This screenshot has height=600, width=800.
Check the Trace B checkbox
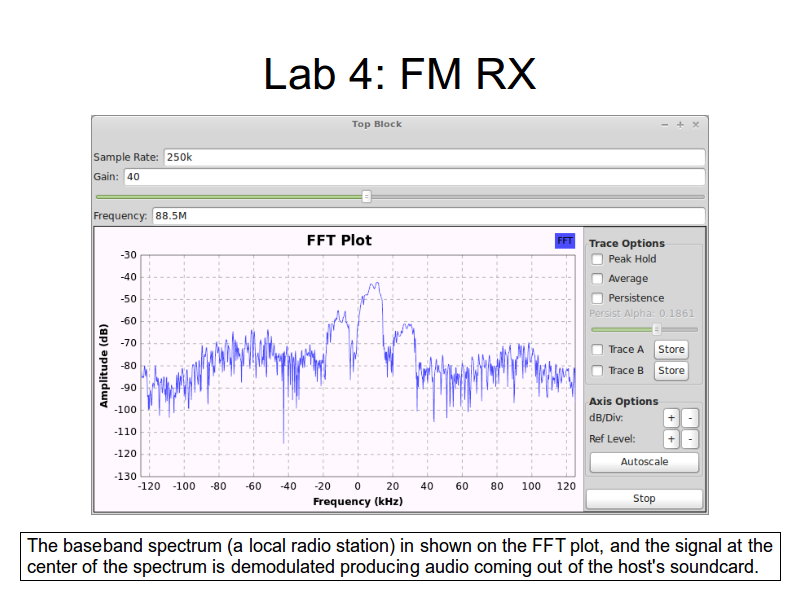tap(597, 371)
